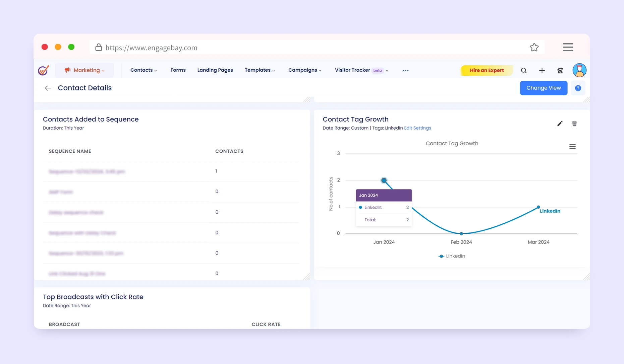The image size is (624, 364).
Task: Go back using the left arrow
Action: tap(48, 88)
